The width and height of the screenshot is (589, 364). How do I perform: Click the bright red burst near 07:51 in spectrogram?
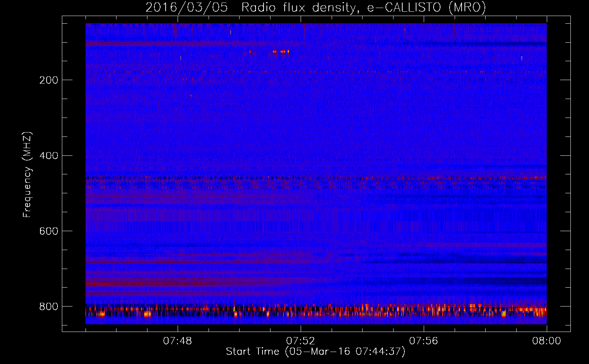(280, 51)
